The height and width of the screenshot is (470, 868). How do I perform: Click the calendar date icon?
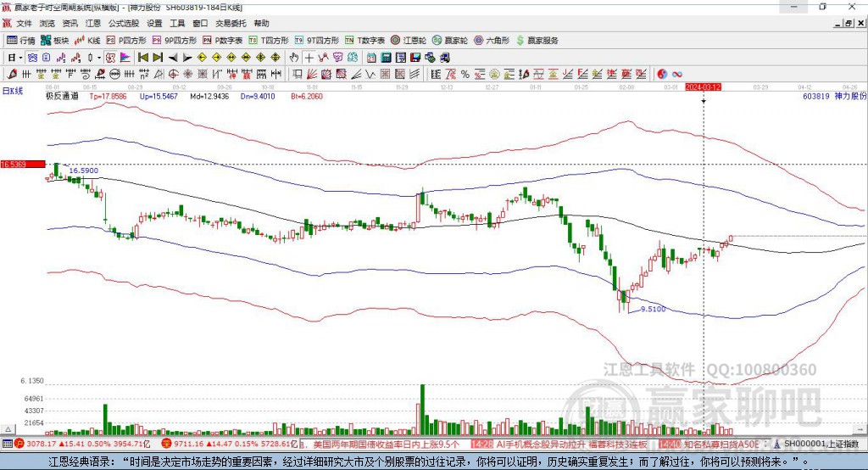(x=371, y=58)
